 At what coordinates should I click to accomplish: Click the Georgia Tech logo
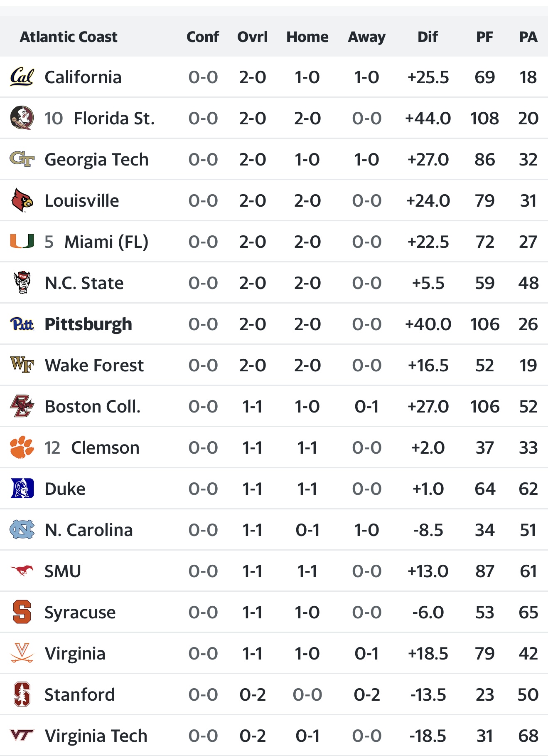tap(22, 159)
